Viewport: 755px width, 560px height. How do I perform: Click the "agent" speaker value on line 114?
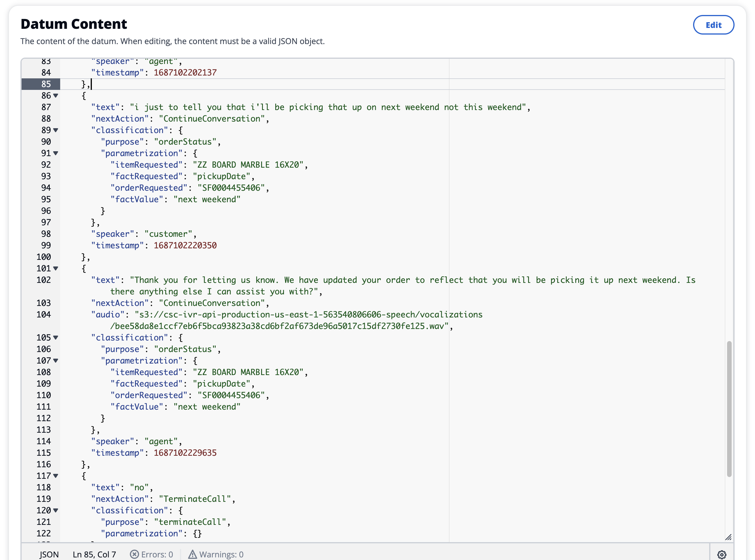click(x=161, y=441)
